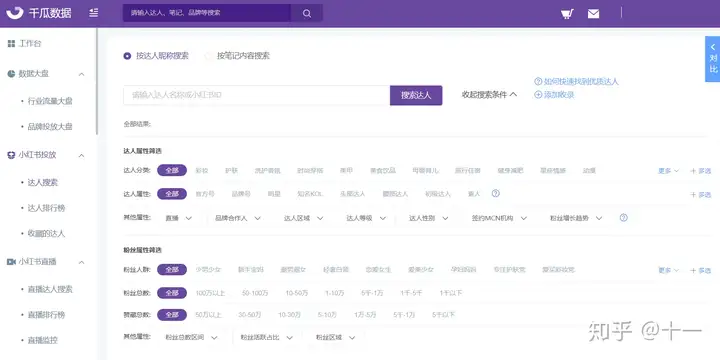Click help icon beside 粉丝增长趋势
The width and height of the screenshot is (720, 360).
pyautogui.click(x=623, y=218)
